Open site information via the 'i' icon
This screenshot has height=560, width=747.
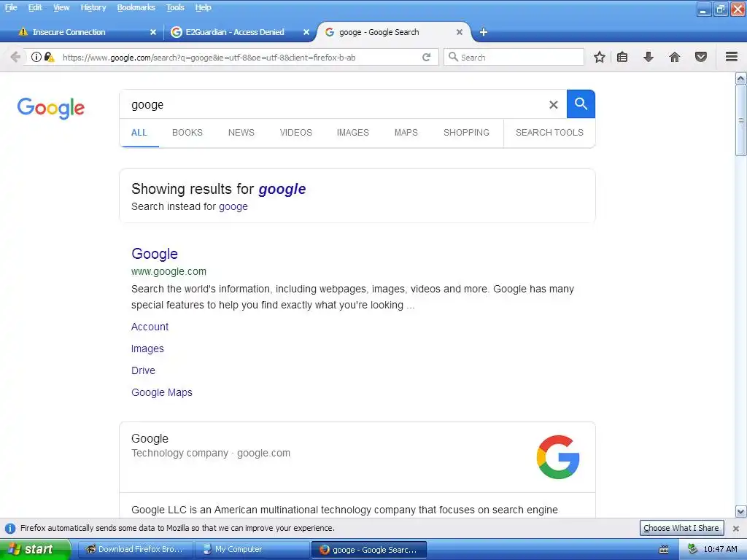[x=36, y=57]
